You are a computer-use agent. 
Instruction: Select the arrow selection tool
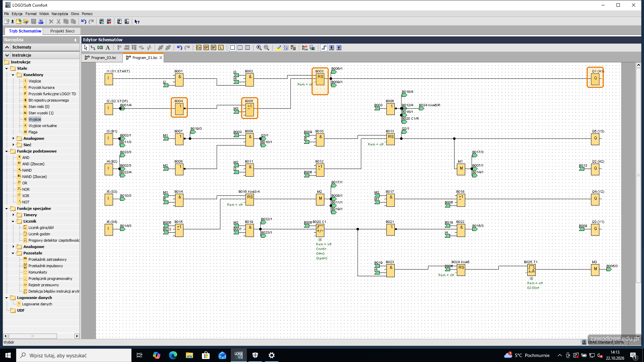pos(86,48)
